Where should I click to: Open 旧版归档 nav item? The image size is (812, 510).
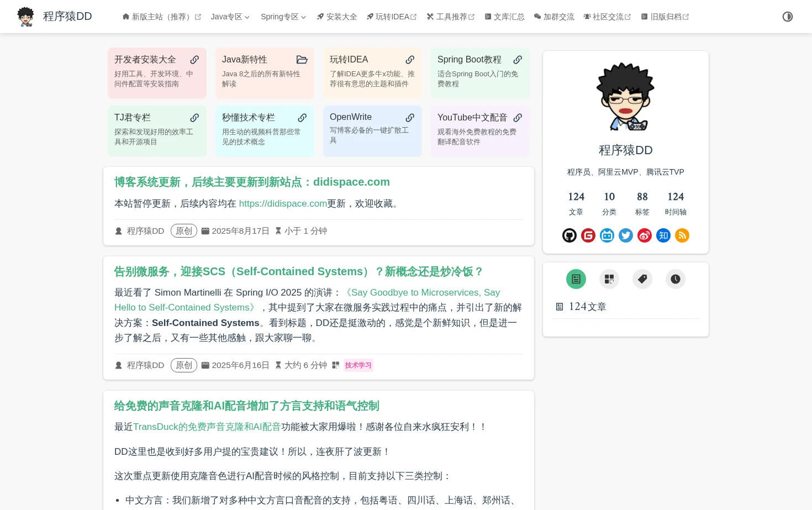(665, 17)
